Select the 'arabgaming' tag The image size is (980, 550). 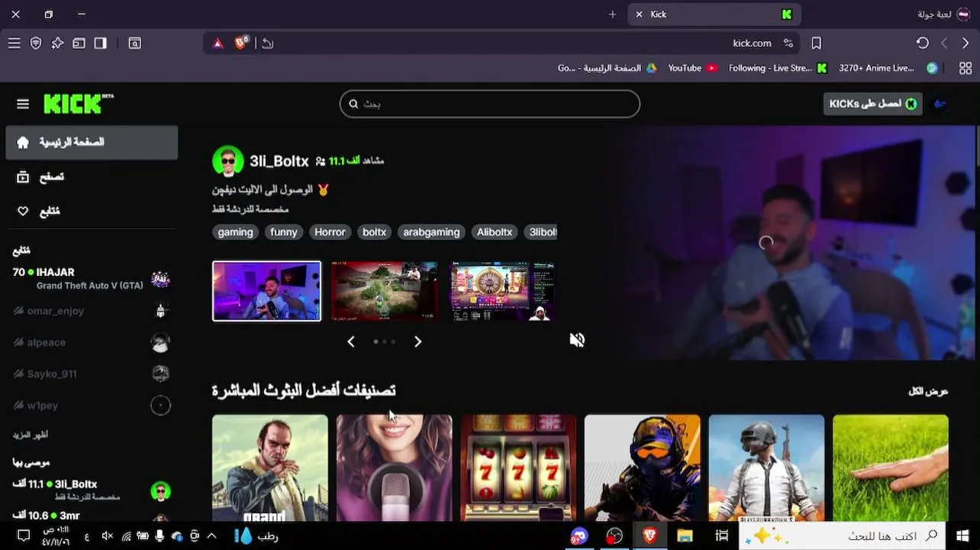pos(431,232)
